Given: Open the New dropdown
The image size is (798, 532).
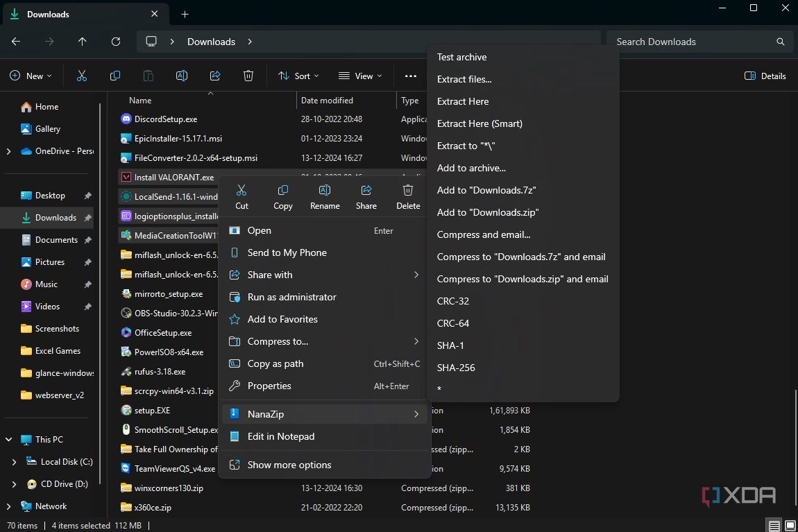Looking at the screenshot, I should (x=31, y=76).
